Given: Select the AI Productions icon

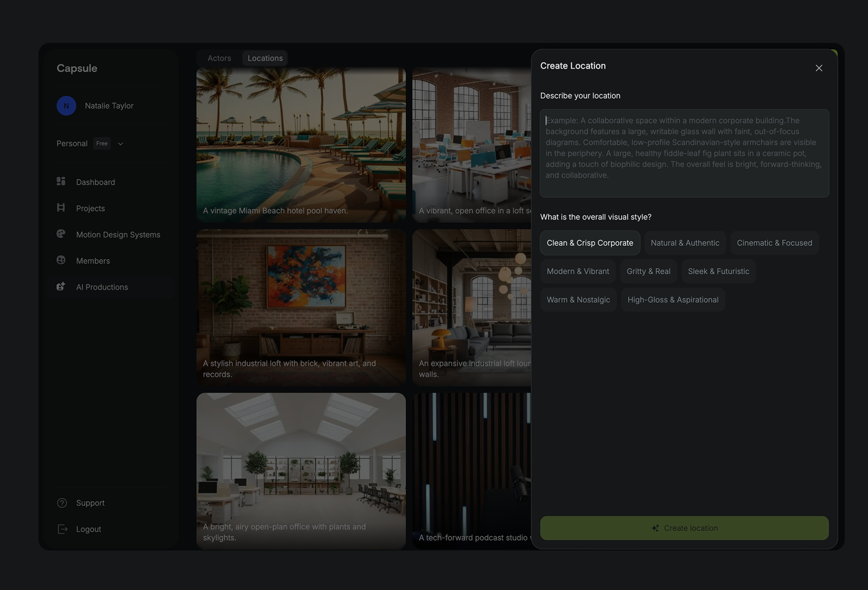Looking at the screenshot, I should click(x=61, y=286).
